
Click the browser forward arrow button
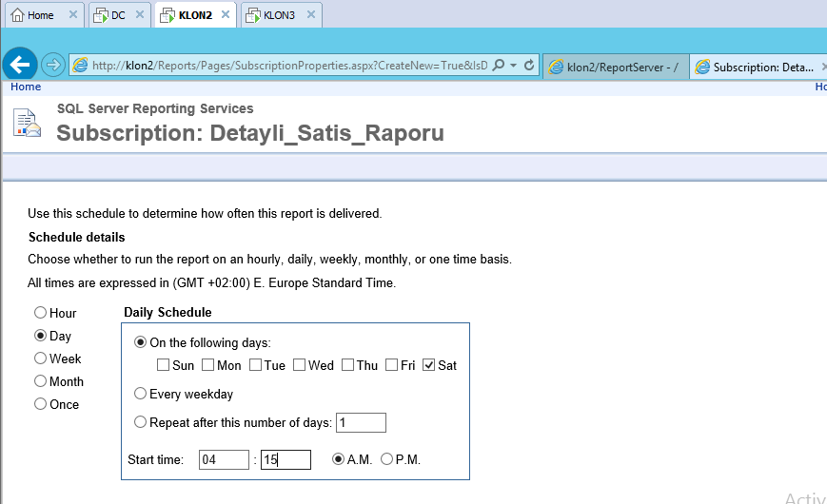(x=53, y=65)
